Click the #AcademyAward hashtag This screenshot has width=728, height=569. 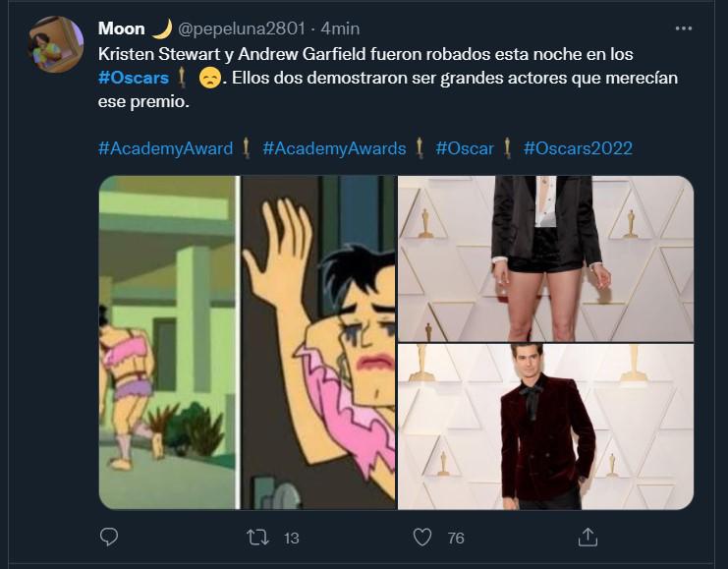click(165, 149)
